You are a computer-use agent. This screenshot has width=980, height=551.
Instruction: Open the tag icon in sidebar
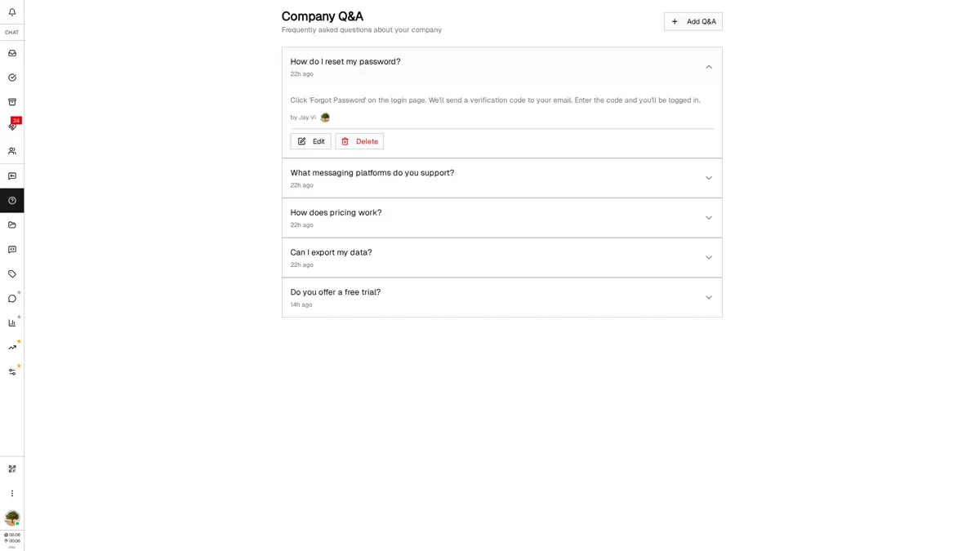(12, 274)
